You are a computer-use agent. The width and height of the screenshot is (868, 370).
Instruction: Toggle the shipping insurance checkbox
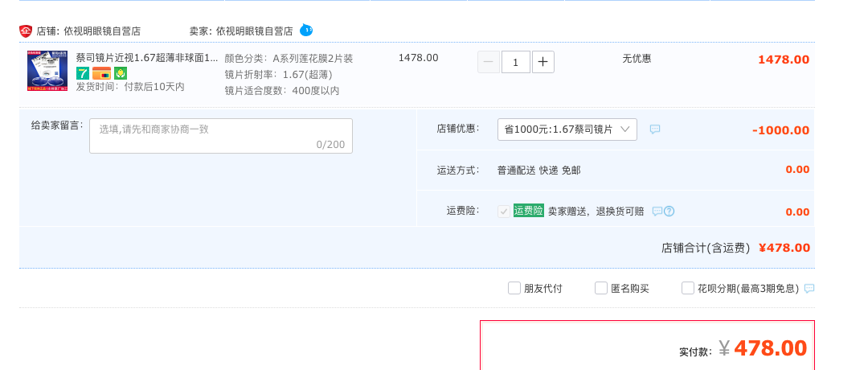[504, 211]
